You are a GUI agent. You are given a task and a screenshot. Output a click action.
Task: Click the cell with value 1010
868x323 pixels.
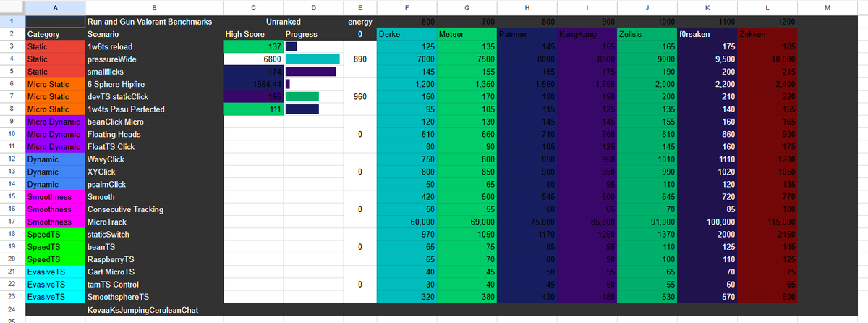[x=647, y=159]
